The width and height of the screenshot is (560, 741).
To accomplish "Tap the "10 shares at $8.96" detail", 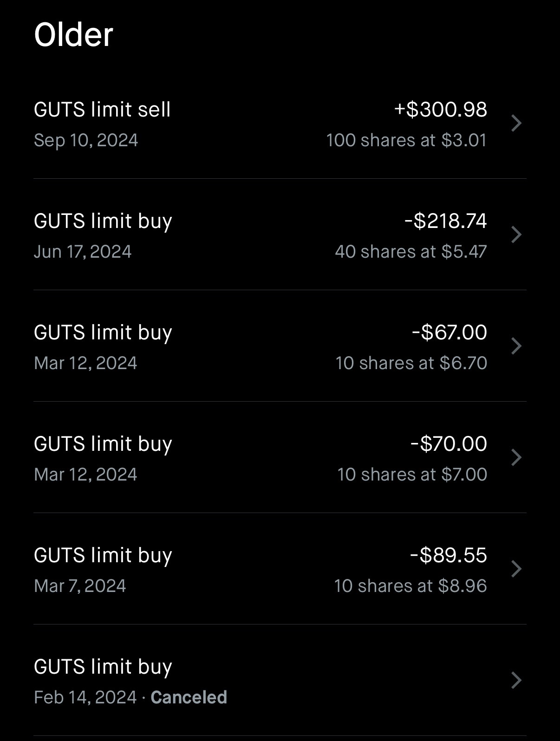I will point(410,586).
